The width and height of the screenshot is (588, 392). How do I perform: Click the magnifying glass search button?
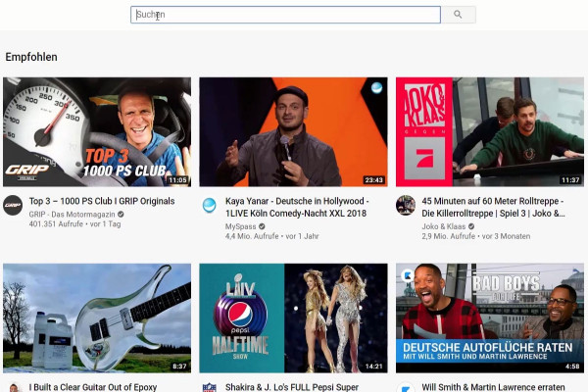tap(459, 15)
